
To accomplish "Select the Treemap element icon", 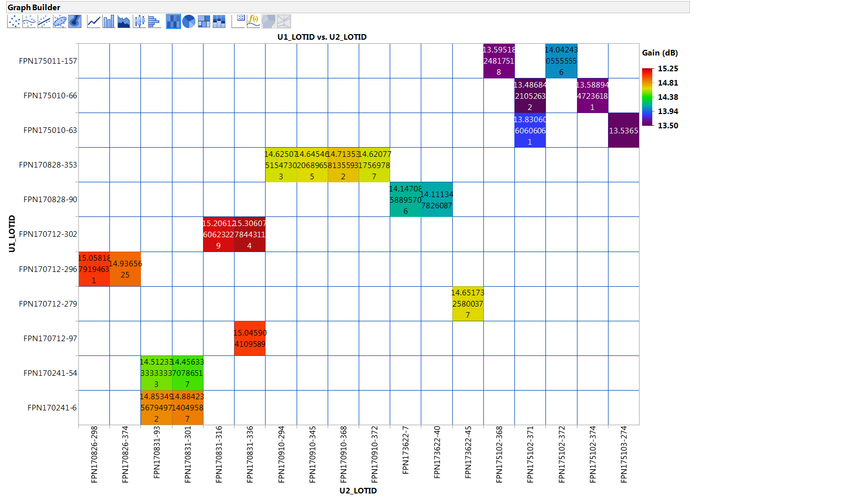I will click(203, 21).
